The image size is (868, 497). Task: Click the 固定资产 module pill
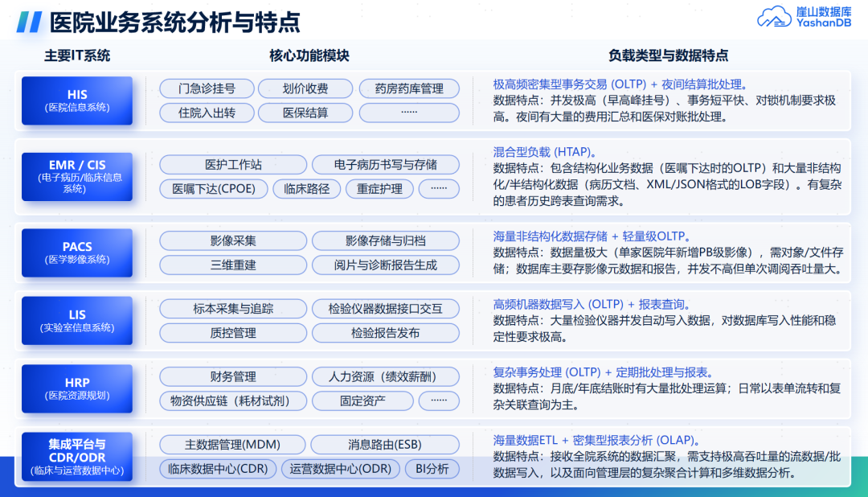pyautogui.click(x=362, y=401)
